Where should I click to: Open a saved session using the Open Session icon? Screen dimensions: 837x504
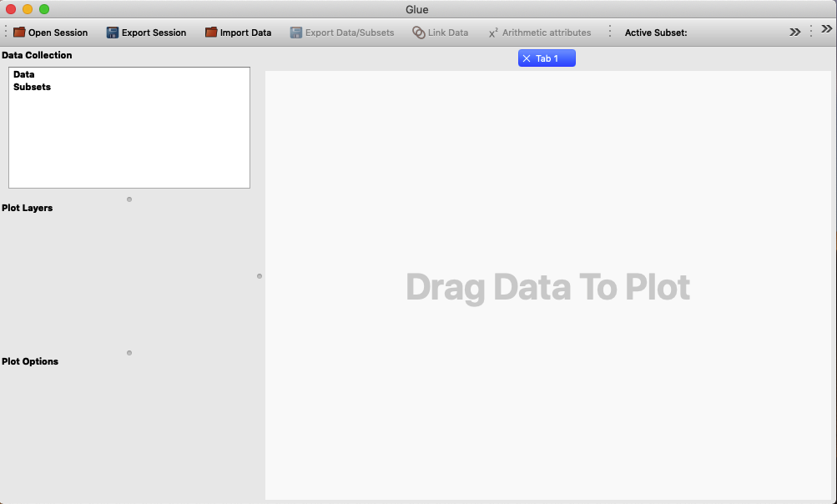[17, 33]
